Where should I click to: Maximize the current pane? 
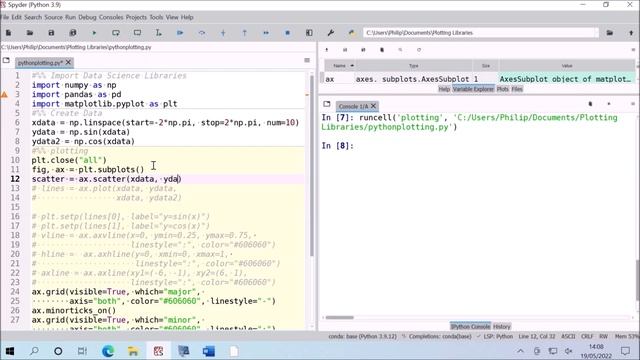309,33
